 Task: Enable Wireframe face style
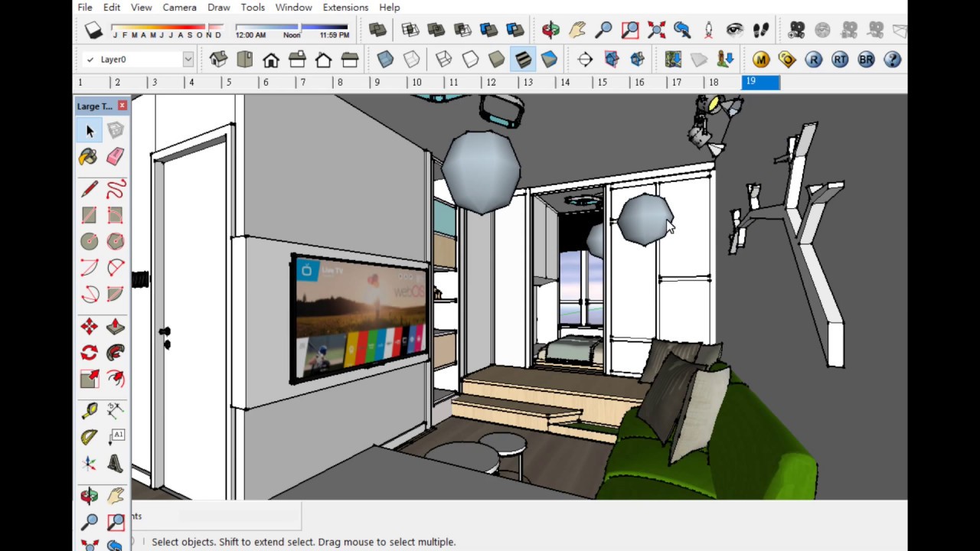pyautogui.click(x=443, y=59)
